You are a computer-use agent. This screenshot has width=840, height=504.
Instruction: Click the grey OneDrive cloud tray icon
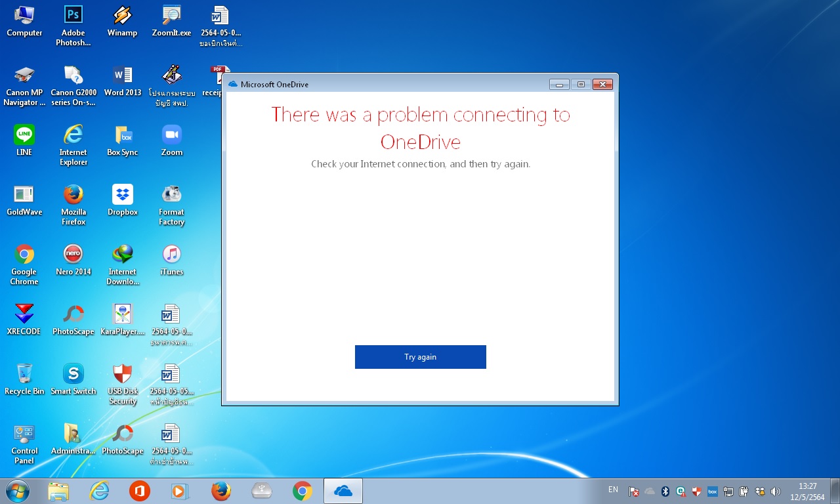tap(650, 492)
